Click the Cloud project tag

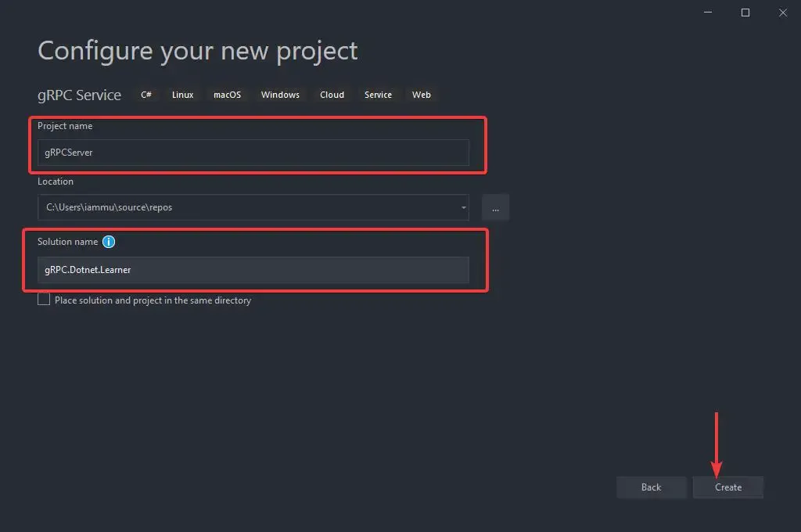pos(332,94)
